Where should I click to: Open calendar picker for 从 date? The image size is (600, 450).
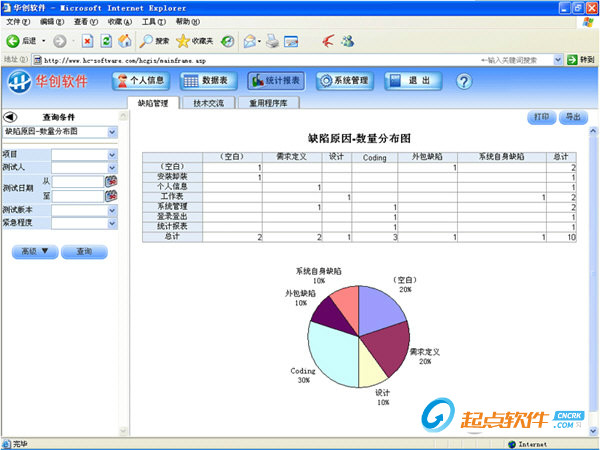[111, 181]
